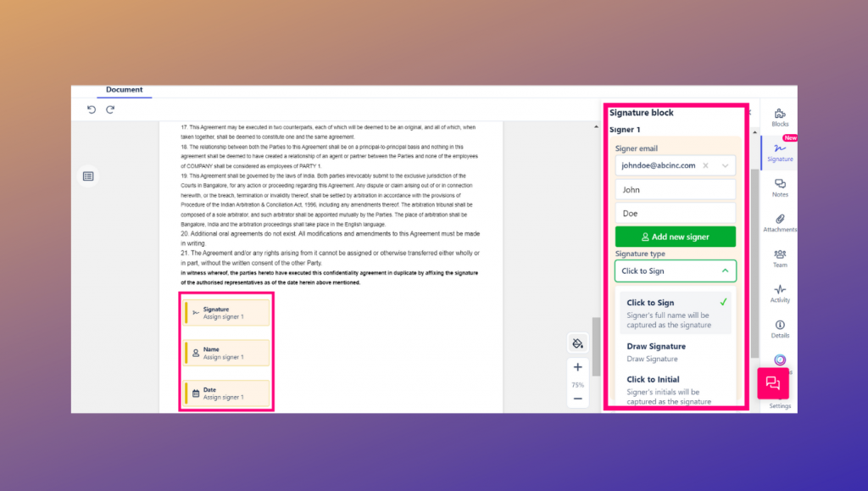This screenshot has height=491, width=868.
Task: Click the document vertical scrollbar thumb
Action: pos(596,347)
